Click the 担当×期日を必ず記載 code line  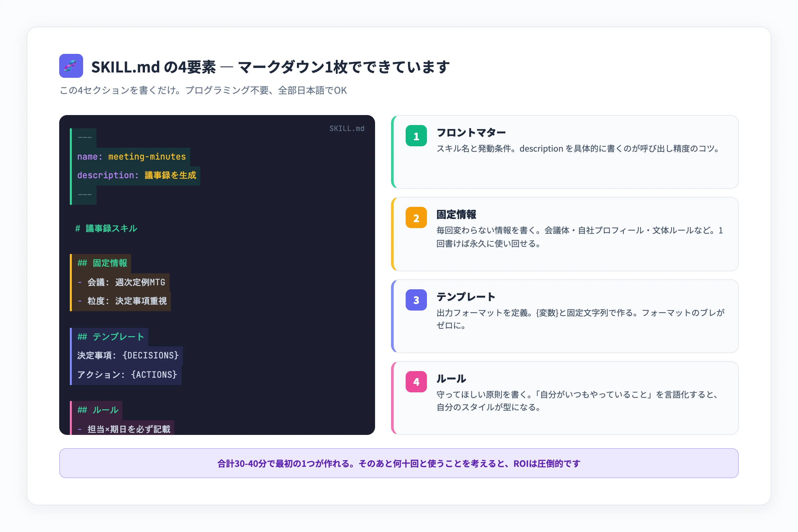pyautogui.click(x=124, y=429)
